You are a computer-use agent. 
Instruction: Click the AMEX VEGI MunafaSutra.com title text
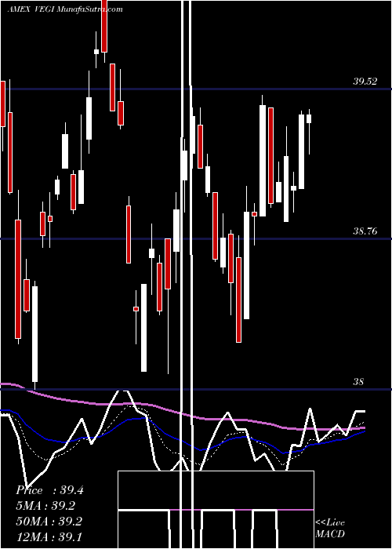(65, 9)
